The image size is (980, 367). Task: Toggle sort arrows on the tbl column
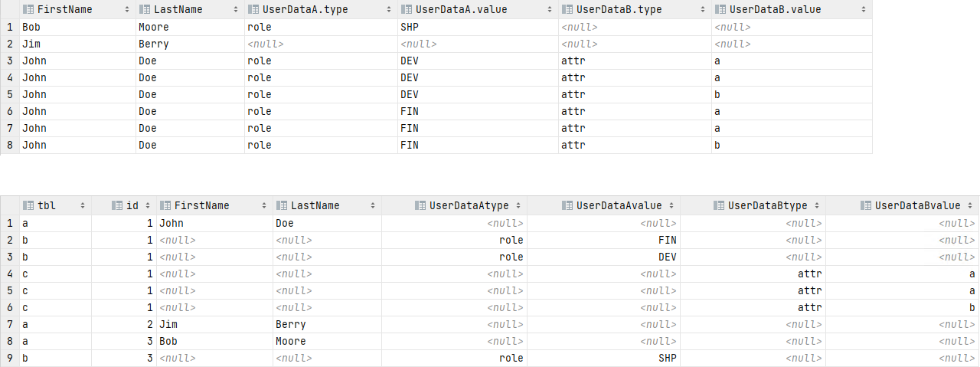[x=83, y=205]
